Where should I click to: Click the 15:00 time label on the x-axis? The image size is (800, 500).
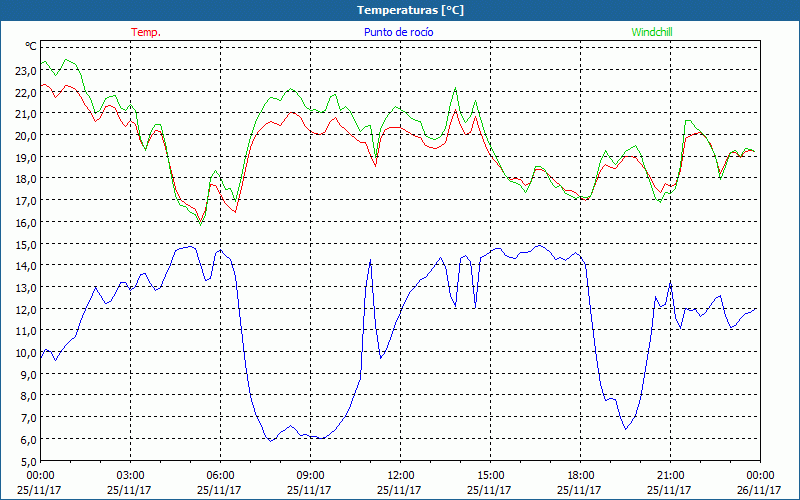click(x=490, y=476)
